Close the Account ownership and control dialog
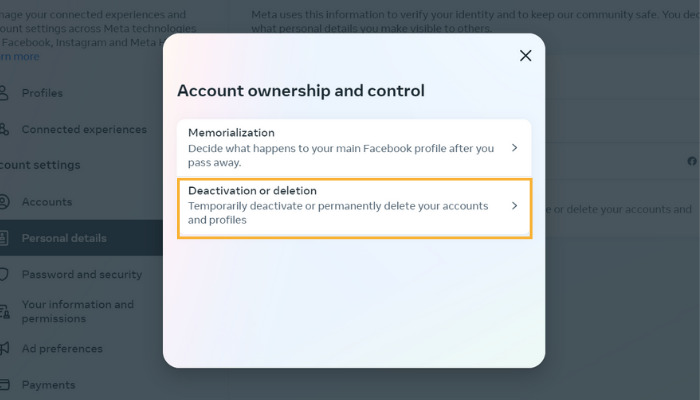 tap(525, 56)
